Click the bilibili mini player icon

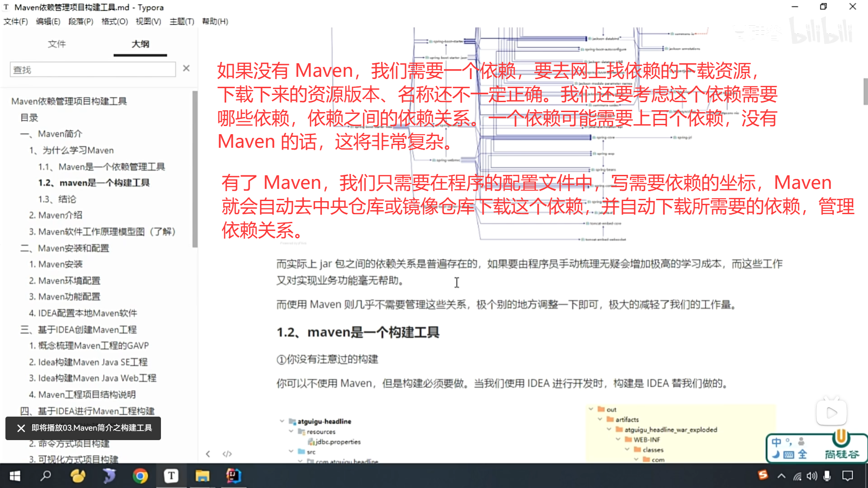point(831,412)
